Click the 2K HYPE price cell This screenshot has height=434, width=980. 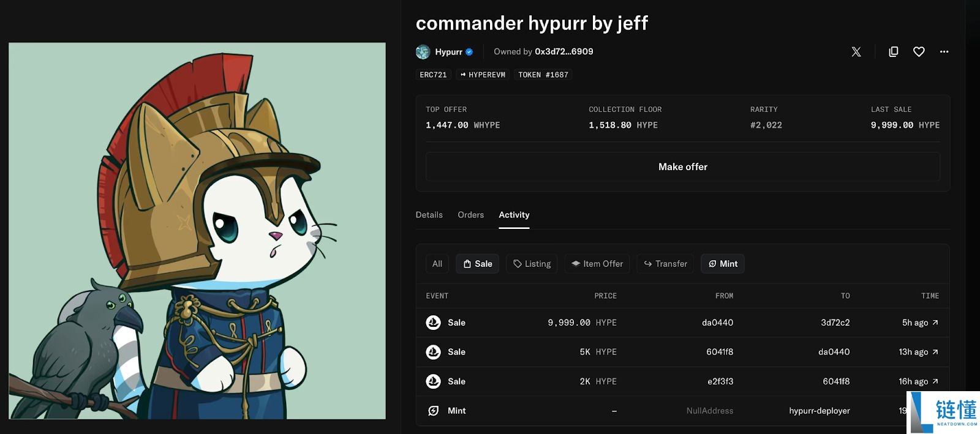pos(598,381)
